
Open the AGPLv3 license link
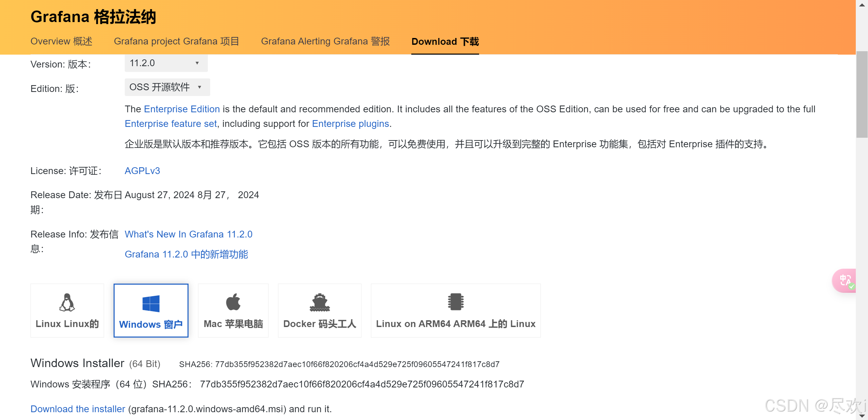coord(142,171)
